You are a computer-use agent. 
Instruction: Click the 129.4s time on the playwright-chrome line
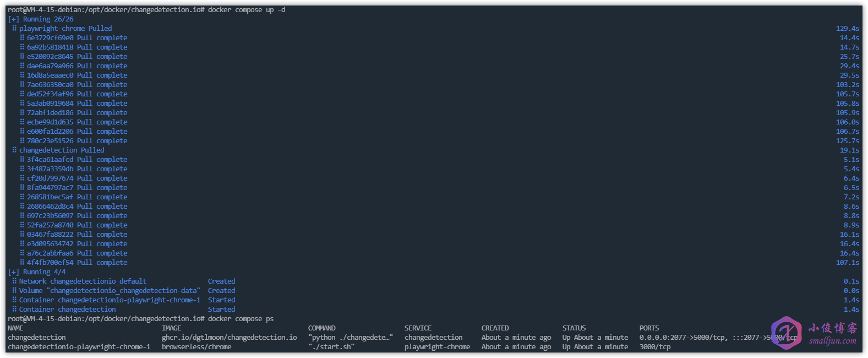tap(848, 29)
